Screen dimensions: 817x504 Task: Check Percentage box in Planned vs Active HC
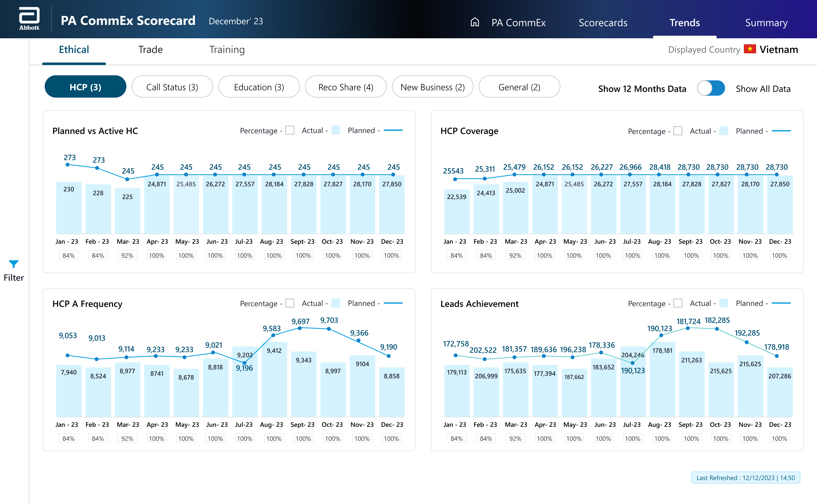290,130
